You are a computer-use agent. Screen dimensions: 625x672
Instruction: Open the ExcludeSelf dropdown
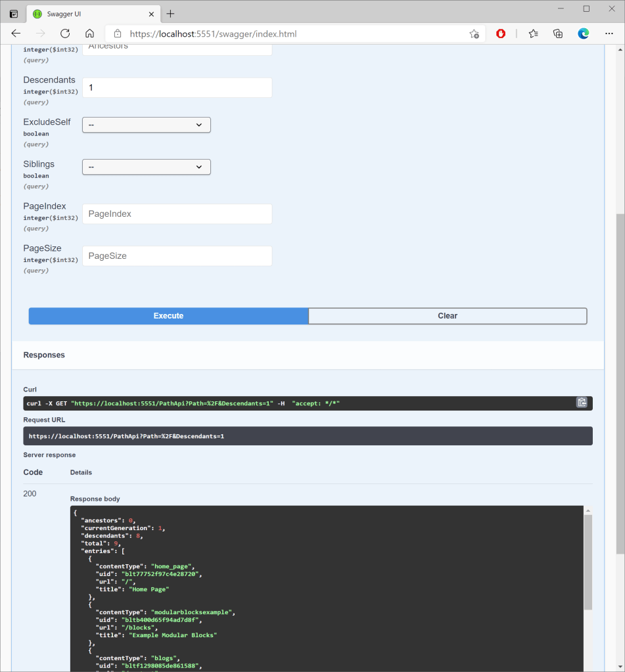146,125
